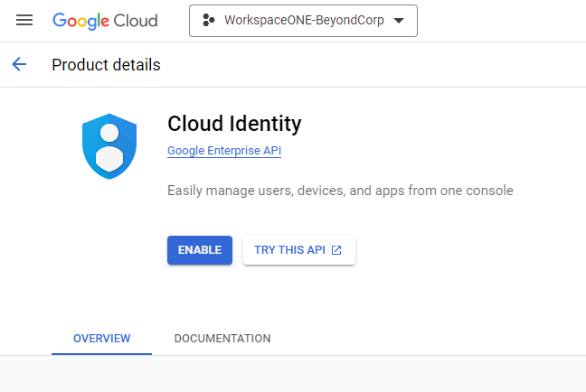Click the word Google in header logo
Viewport: 586px width, 392px height.
[x=79, y=20]
